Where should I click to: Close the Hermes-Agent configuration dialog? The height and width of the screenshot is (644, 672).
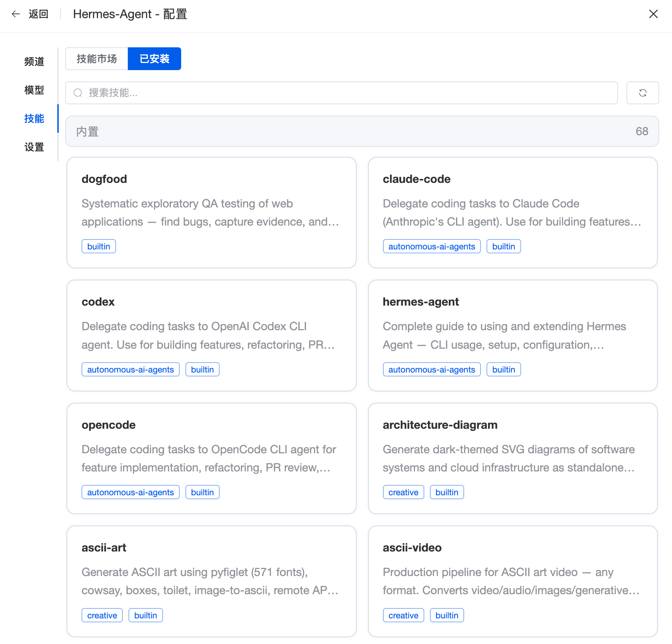click(653, 14)
